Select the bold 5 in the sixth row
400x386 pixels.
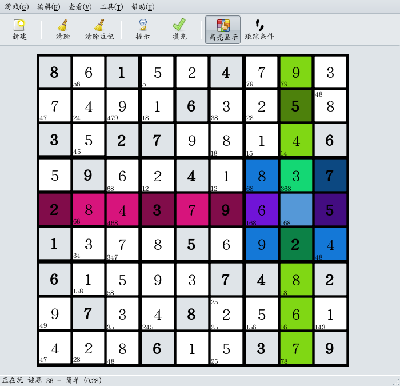click(x=192, y=244)
